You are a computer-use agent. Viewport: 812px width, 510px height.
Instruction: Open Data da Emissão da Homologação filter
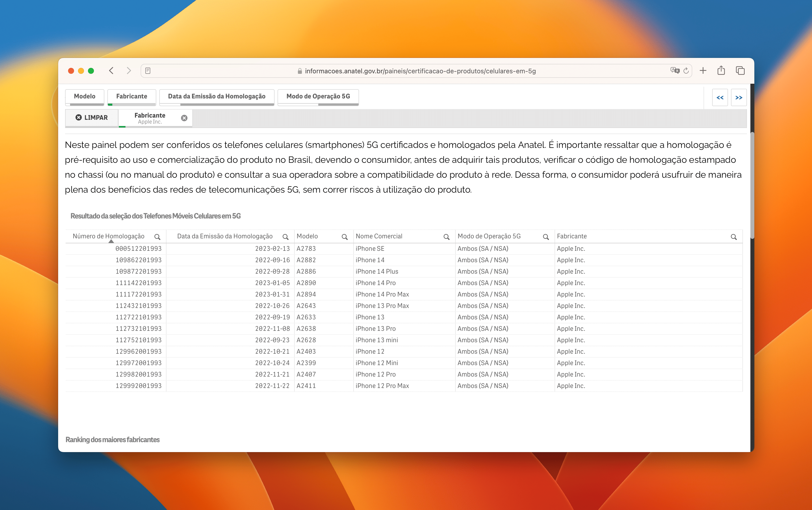coord(216,97)
